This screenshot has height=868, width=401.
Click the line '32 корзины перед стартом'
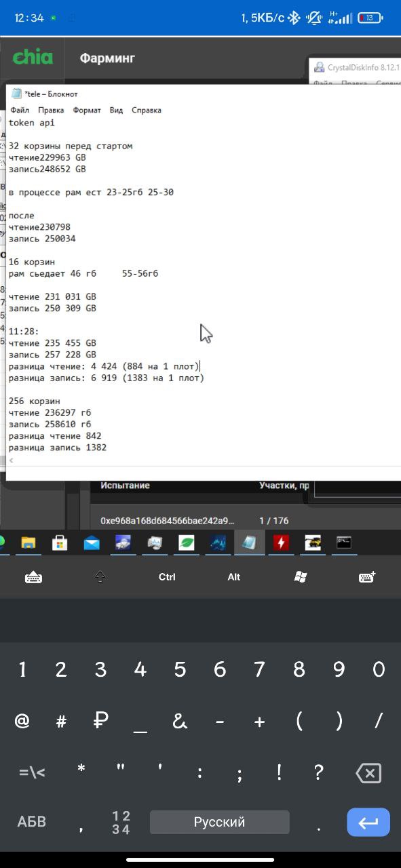(x=71, y=146)
